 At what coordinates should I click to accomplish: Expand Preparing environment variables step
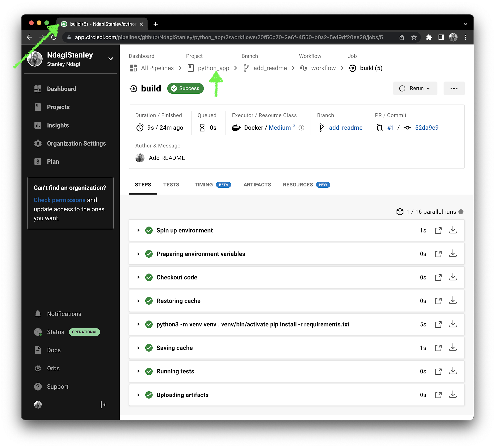pyautogui.click(x=138, y=254)
